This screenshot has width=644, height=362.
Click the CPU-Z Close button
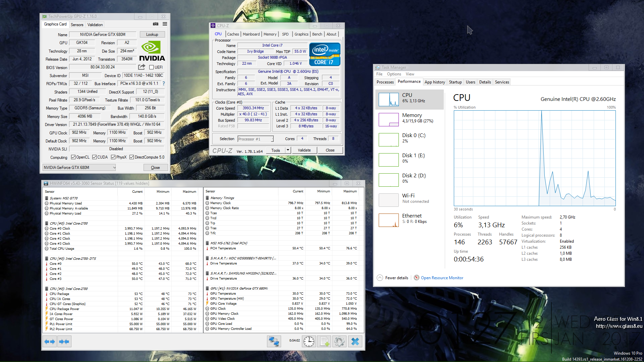point(330,150)
